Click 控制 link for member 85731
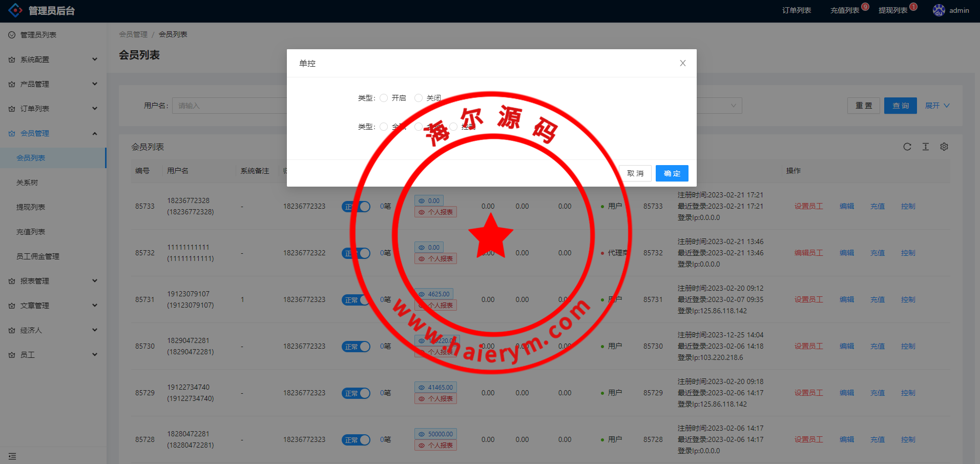Screen dimensions: 980x464 point(908,299)
